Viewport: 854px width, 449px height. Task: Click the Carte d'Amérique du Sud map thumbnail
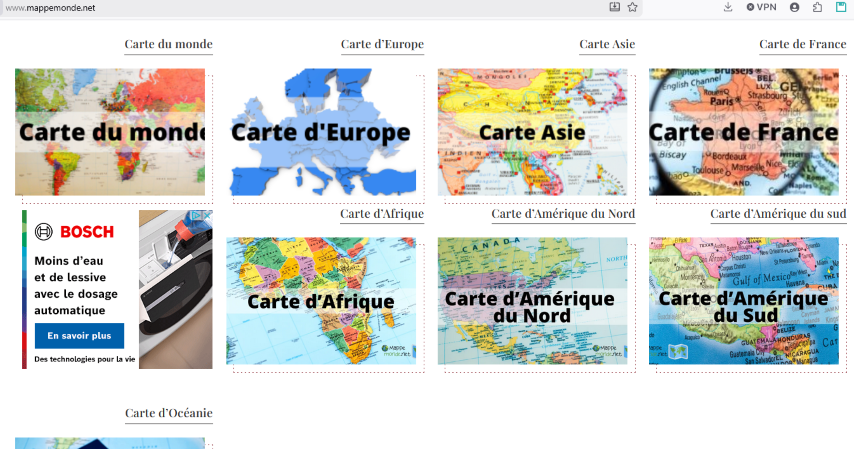click(744, 301)
